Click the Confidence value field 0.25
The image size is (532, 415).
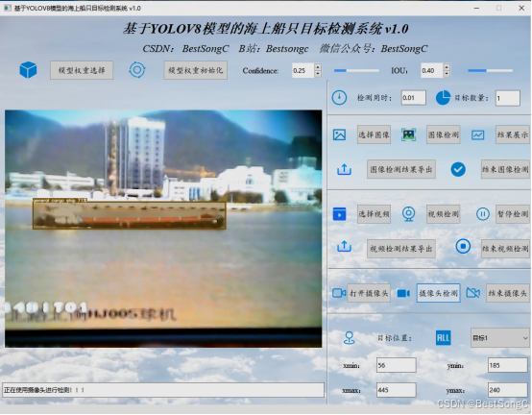click(303, 70)
